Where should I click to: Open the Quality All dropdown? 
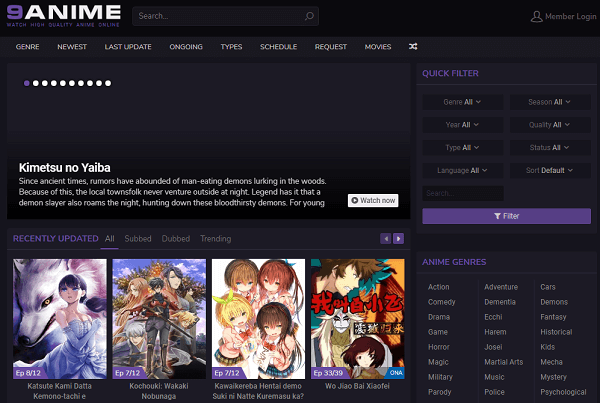[x=550, y=125]
